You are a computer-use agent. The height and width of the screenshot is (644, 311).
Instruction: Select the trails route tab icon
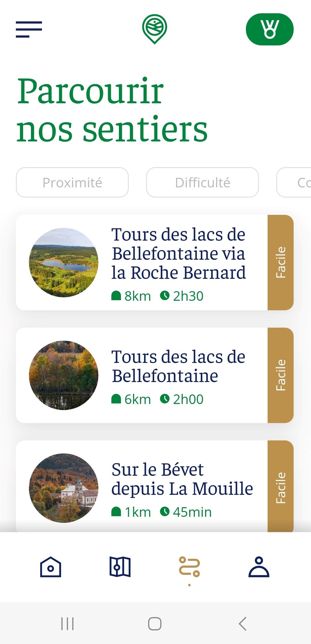(189, 567)
